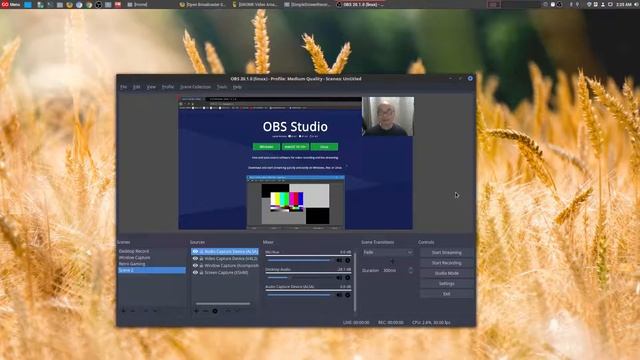Select the Screen Capture (XSHM) source row
640x360 pixels.
pos(225,273)
